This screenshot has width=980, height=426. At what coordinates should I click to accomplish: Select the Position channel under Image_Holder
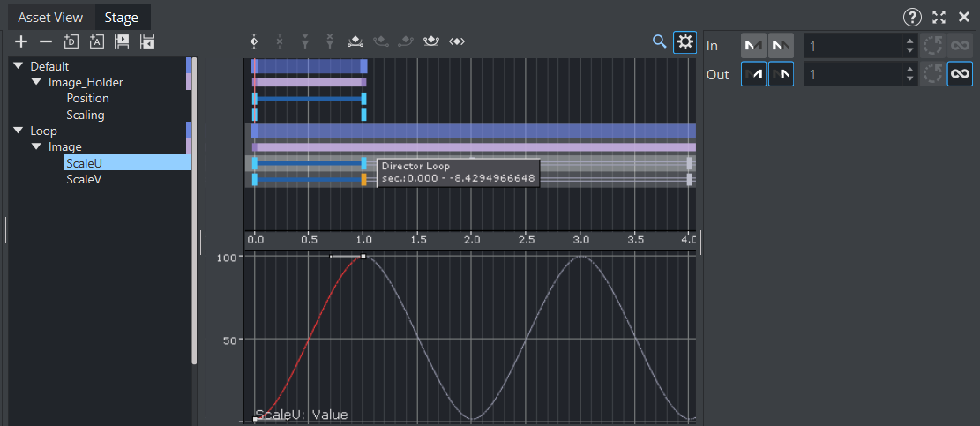click(87, 99)
